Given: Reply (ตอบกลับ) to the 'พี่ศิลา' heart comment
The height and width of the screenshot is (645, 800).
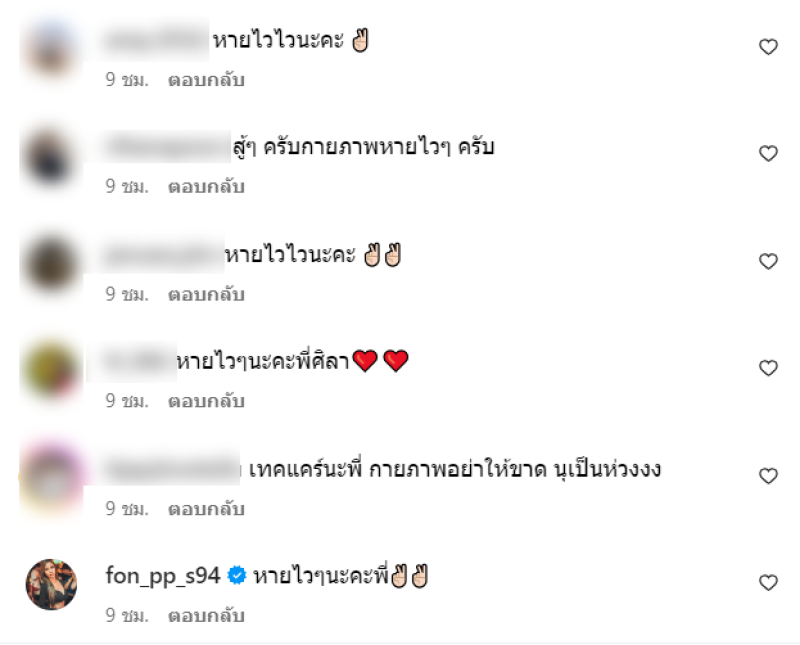Looking at the screenshot, I should coord(206,401).
